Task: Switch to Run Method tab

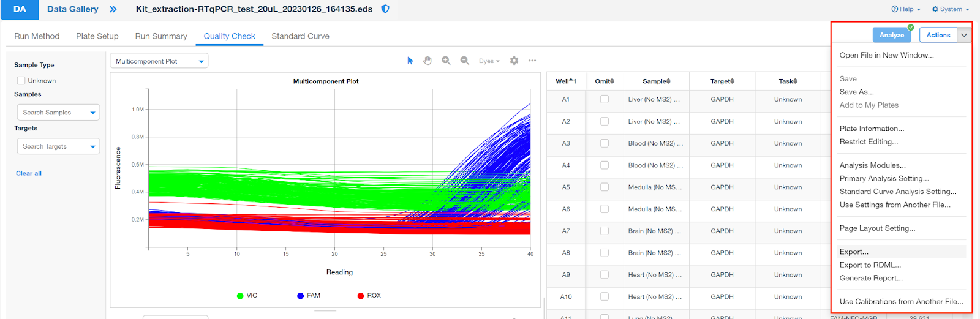Action: pyautogui.click(x=37, y=36)
